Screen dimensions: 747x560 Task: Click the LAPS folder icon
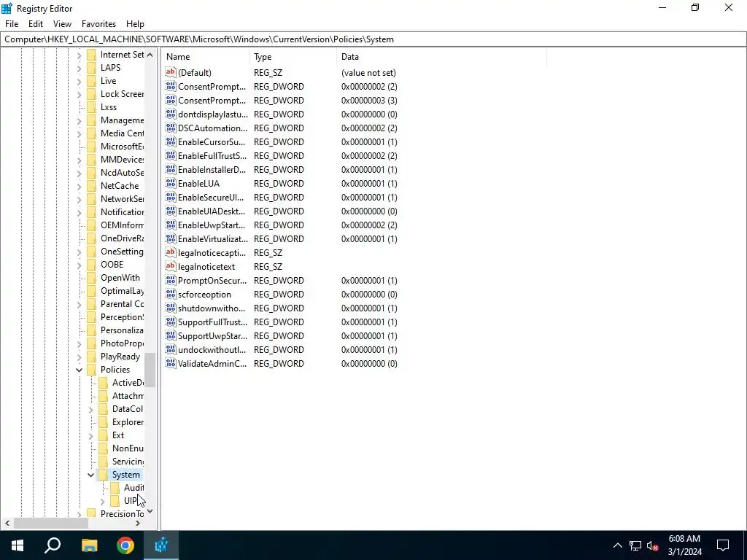point(91,68)
